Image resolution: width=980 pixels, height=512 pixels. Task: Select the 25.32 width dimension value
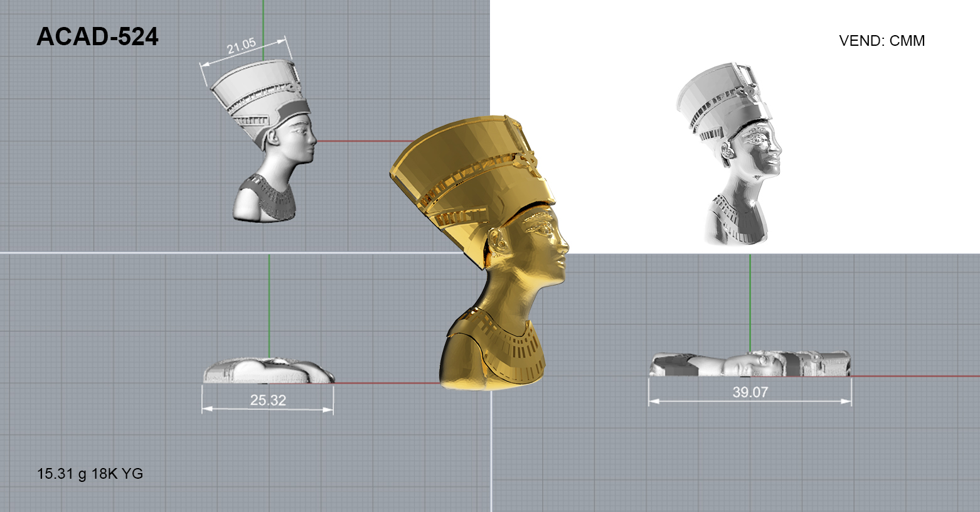tap(268, 400)
